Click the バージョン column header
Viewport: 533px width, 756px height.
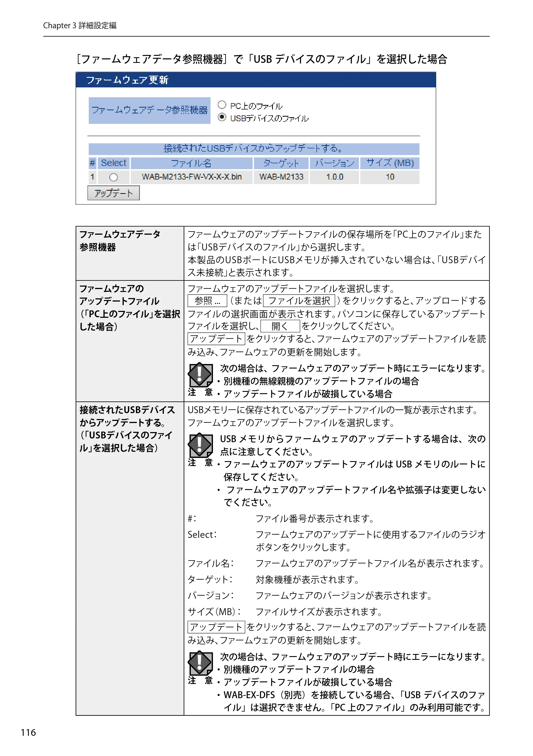334,163
